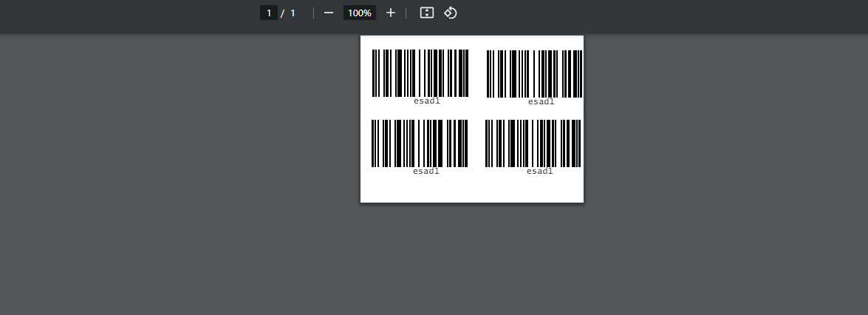Click 'esad1' under second barcode, first row
This screenshot has height=315, width=868.
(541, 101)
